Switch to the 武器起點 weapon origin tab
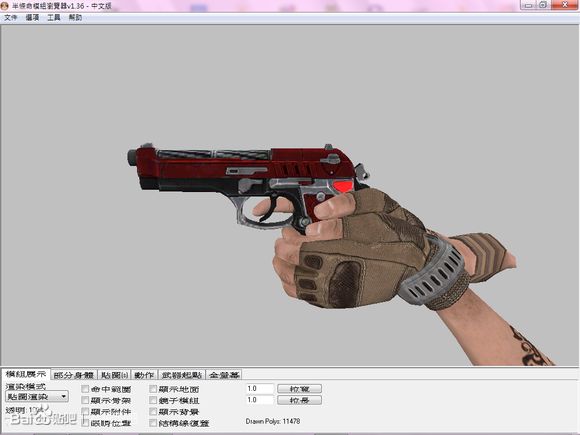Screen dimensions: 580x435 click(x=182, y=375)
